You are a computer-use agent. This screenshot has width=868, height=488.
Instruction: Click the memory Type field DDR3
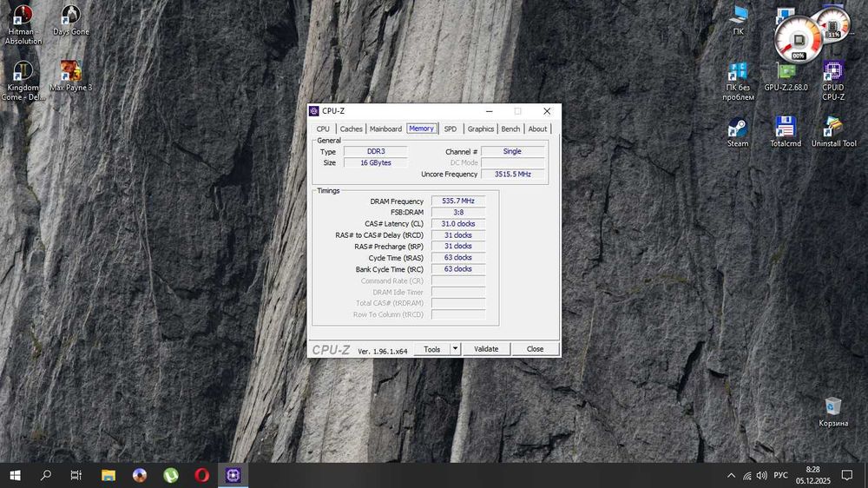376,151
